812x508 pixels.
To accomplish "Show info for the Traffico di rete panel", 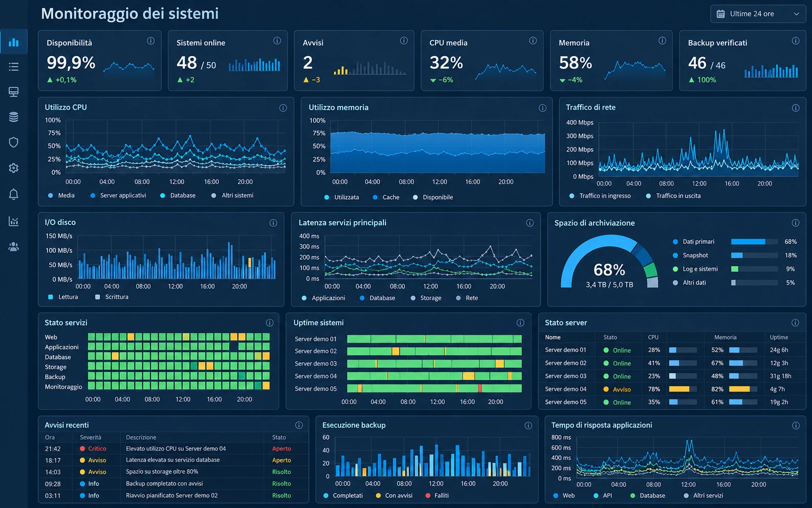I will pyautogui.click(x=796, y=108).
